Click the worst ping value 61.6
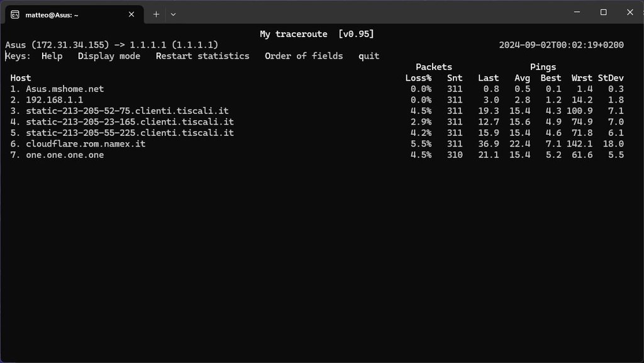 tap(582, 155)
